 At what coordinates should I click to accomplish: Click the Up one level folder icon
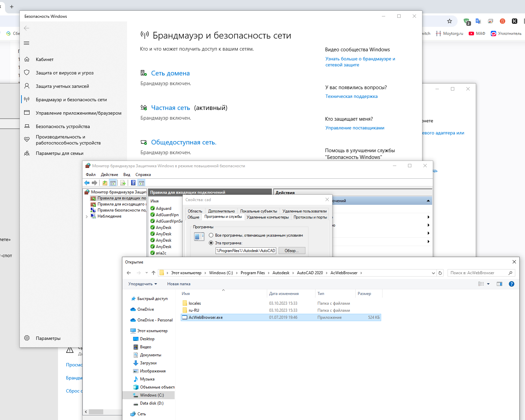click(x=105, y=183)
